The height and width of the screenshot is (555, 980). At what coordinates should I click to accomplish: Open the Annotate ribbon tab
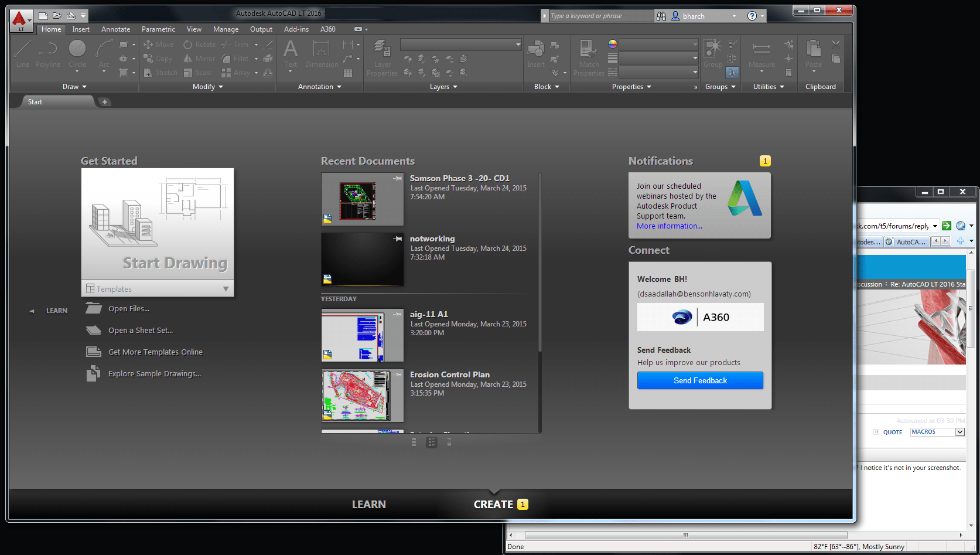tap(116, 29)
